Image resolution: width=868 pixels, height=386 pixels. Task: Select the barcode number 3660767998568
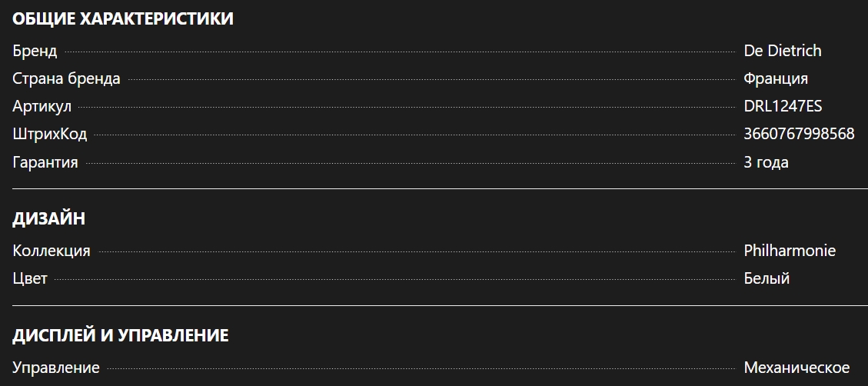799,134
